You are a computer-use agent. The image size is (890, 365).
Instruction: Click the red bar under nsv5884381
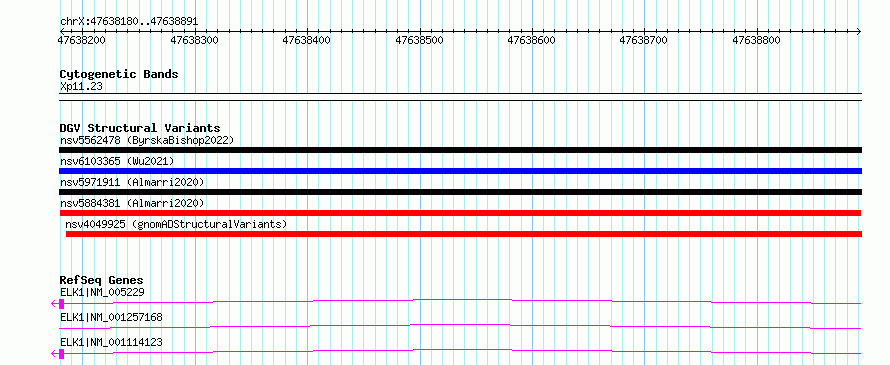(x=460, y=213)
